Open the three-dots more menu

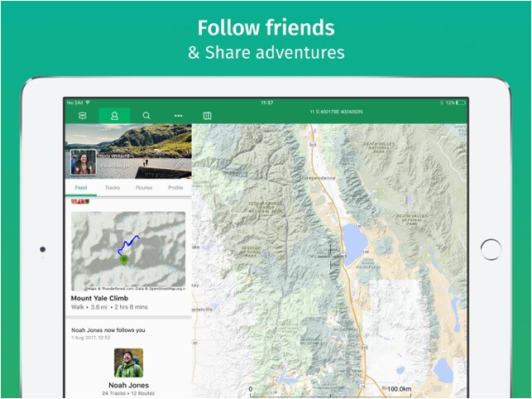click(x=179, y=116)
